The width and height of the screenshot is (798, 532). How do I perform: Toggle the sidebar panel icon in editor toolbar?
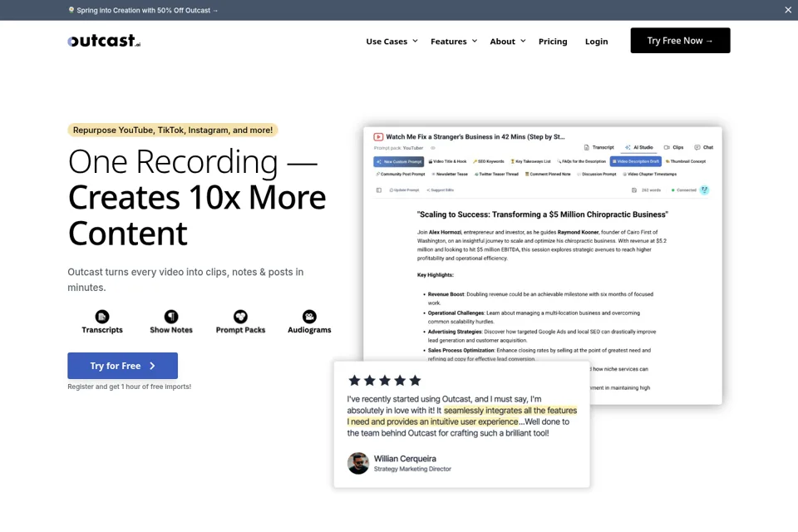pos(379,190)
